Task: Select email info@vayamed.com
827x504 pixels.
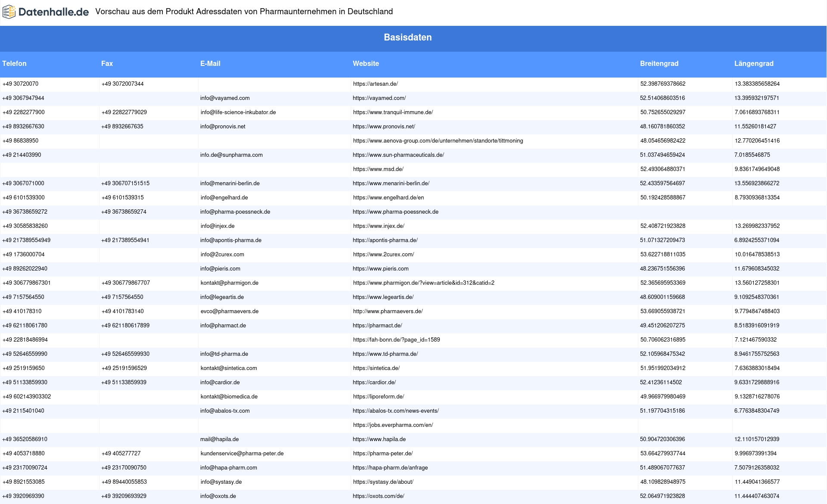Action: pyautogui.click(x=225, y=98)
